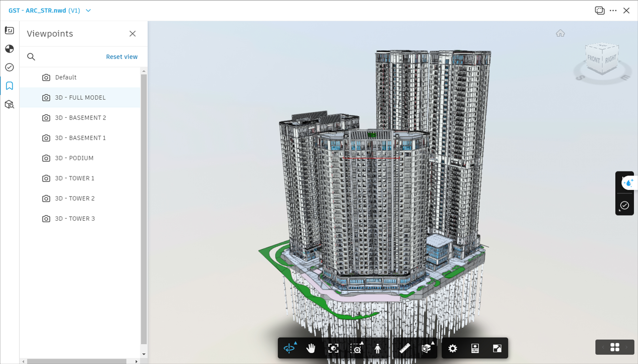The height and width of the screenshot is (364, 638).
Task: Open the Issues checkmark tool on right toolbar
Action: [624, 205]
